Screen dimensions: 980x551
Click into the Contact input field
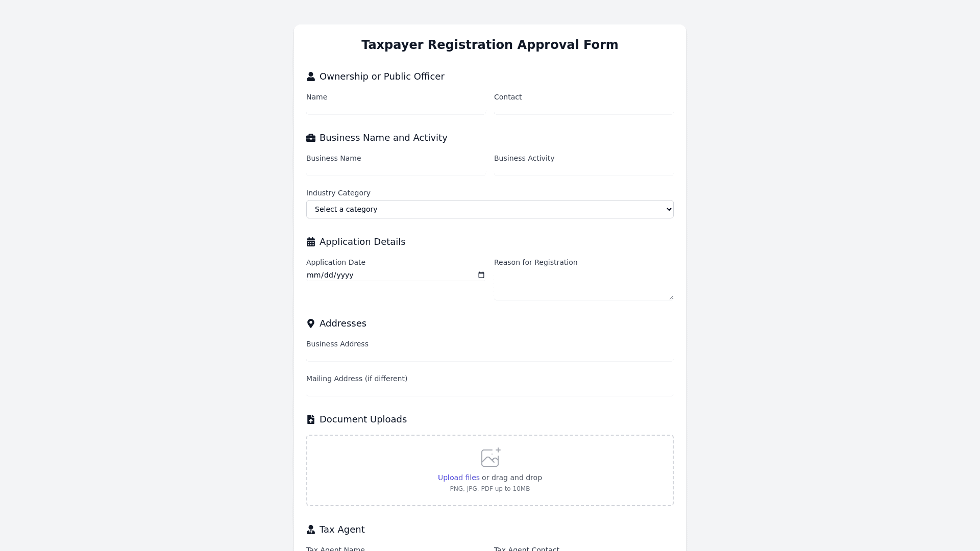click(583, 109)
